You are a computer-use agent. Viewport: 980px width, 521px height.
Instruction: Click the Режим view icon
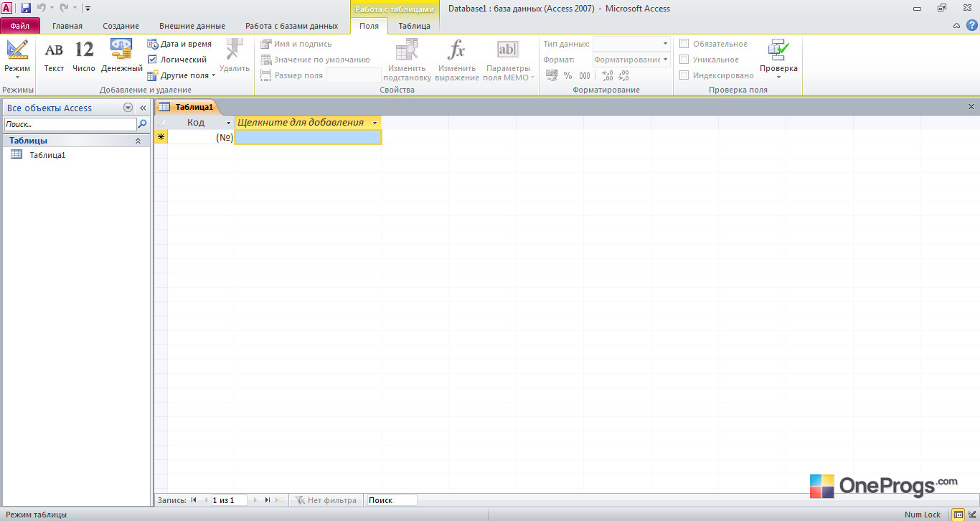pos(17,49)
